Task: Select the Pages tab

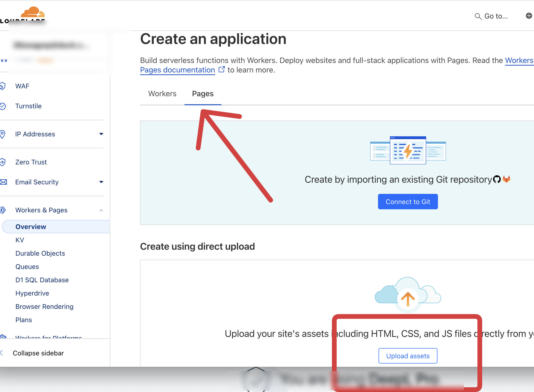Action: tap(203, 94)
